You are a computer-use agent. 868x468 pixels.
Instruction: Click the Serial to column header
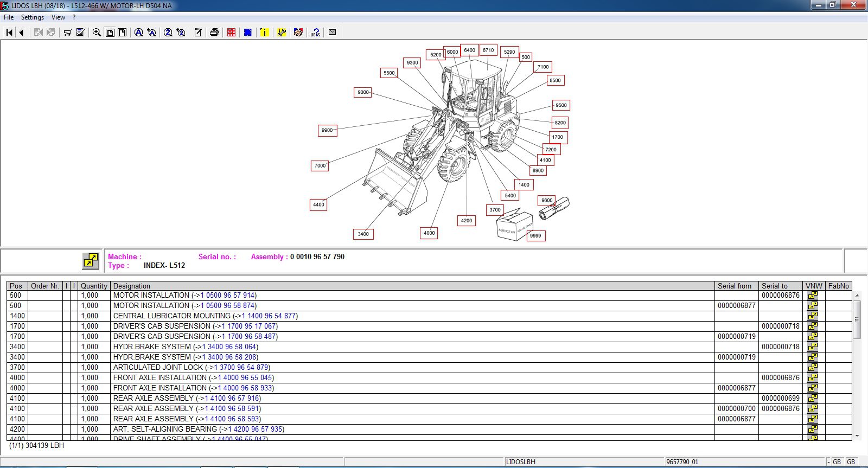(x=781, y=286)
